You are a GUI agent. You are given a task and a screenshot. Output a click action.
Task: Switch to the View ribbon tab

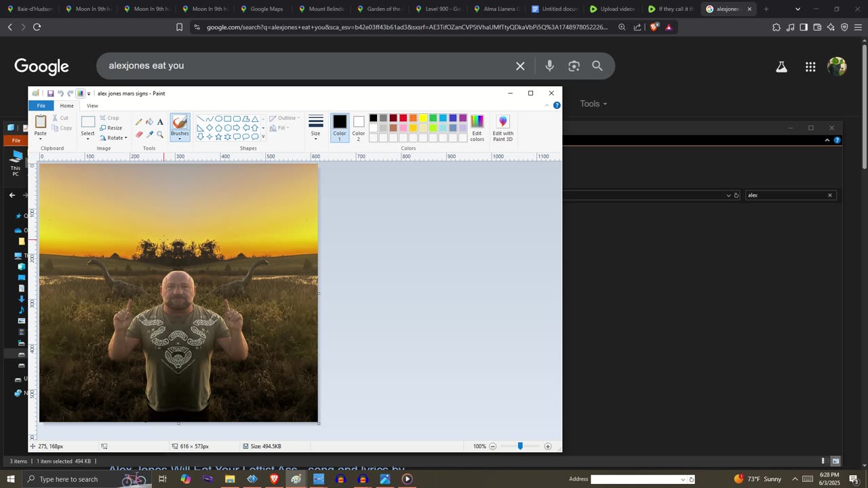pyautogui.click(x=92, y=106)
